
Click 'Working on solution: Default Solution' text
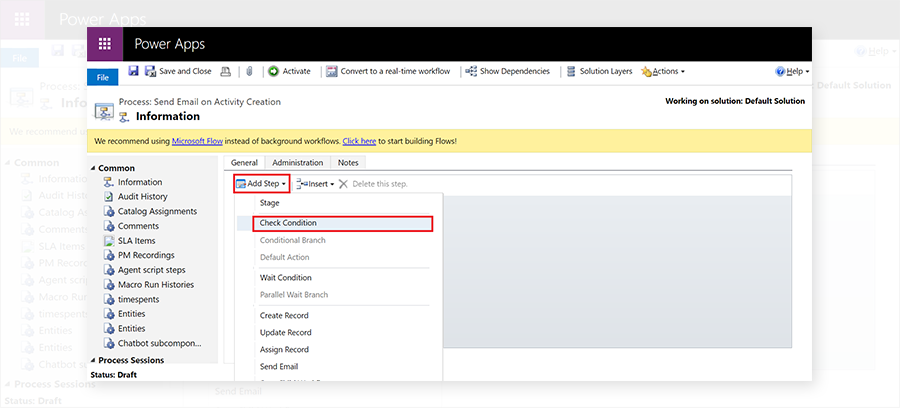pos(735,101)
